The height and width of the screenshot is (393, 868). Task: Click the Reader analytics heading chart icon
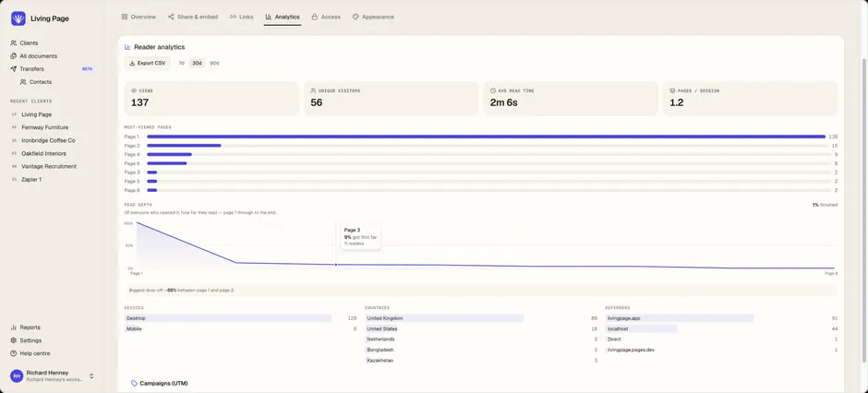click(x=127, y=48)
